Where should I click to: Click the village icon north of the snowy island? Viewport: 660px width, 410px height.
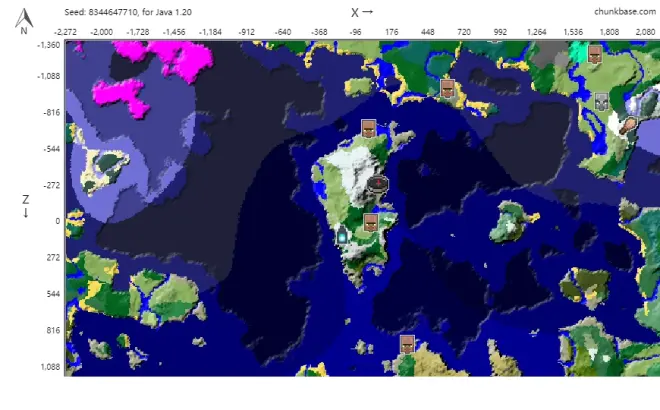[369, 128]
